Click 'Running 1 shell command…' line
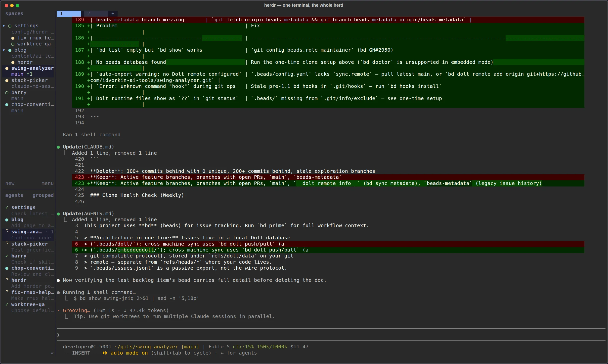 point(99,292)
